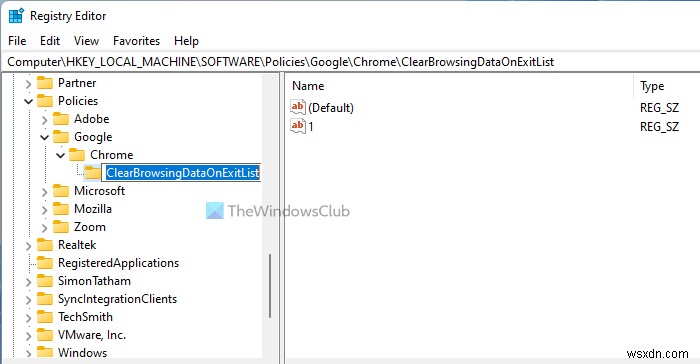700x364 pixels.
Task: Click the Registry Editor app icon in the title bar
Action: [x=16, y=16]
